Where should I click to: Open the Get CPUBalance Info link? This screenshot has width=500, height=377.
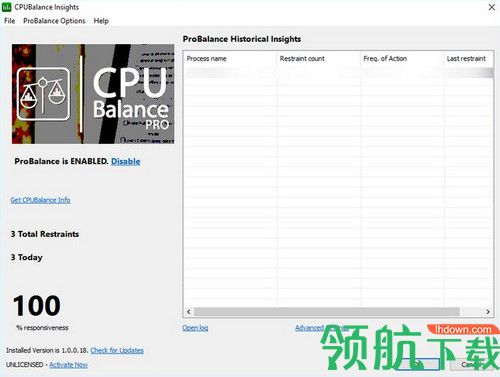click(x=40, y=200)
